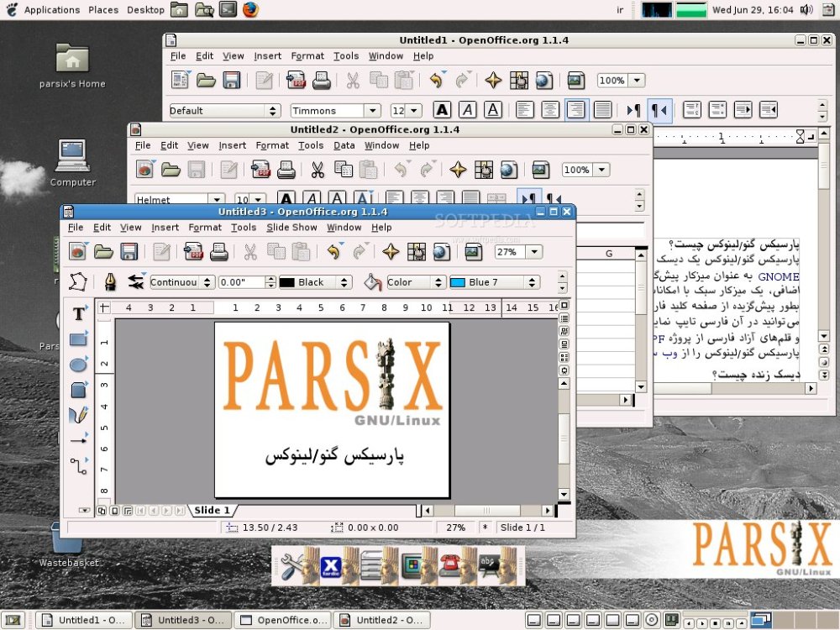The image size is (840, 630).
Task: Open the Navigator in Untitled3
Action: [x=391, y=251]
